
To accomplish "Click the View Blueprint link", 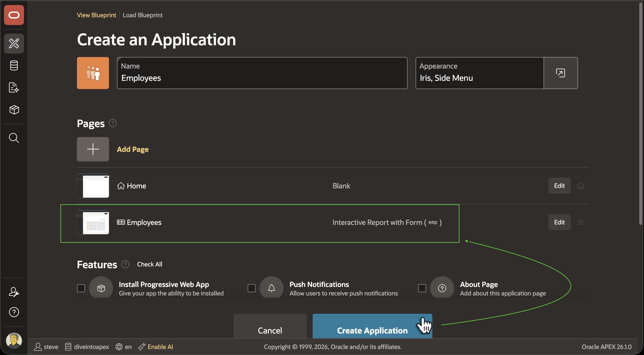I will (x=96, y=15).
